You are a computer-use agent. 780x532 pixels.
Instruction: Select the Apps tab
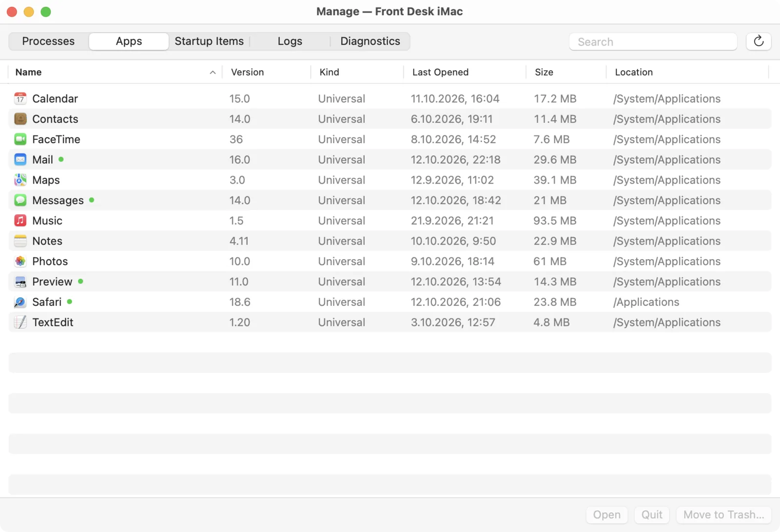tap(129, 41)
